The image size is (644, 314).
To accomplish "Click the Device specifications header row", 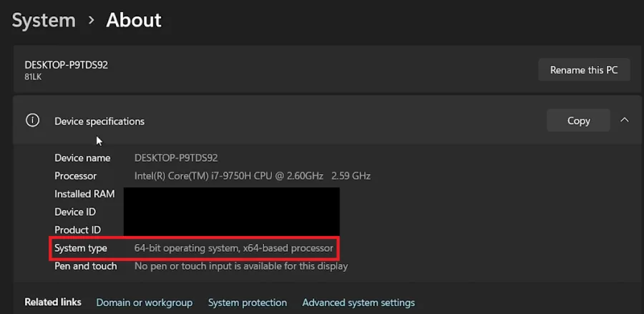I will (x=327, y=121).
